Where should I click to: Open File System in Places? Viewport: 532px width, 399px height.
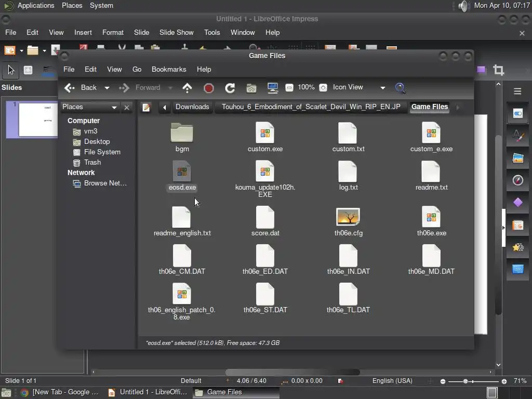[x=102, y=152]
